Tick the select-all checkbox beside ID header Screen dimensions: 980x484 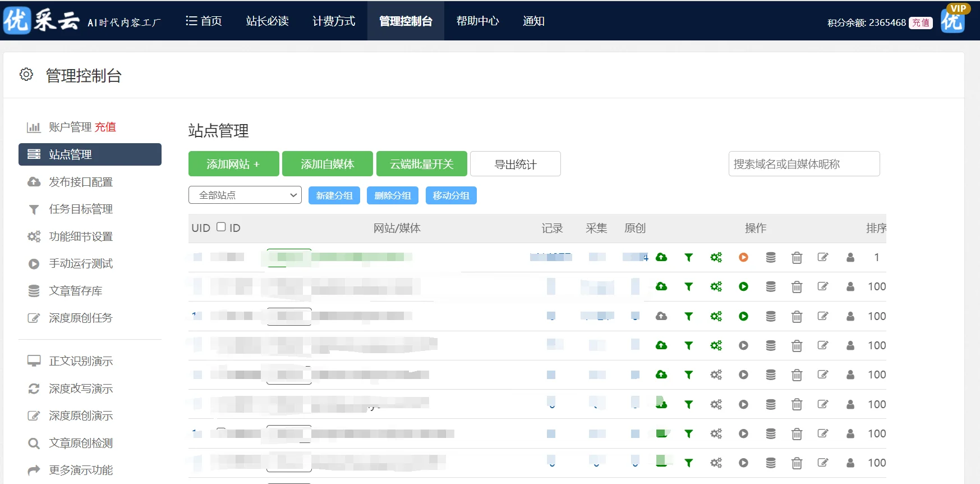pyautogui.click(x=221, y=227)
